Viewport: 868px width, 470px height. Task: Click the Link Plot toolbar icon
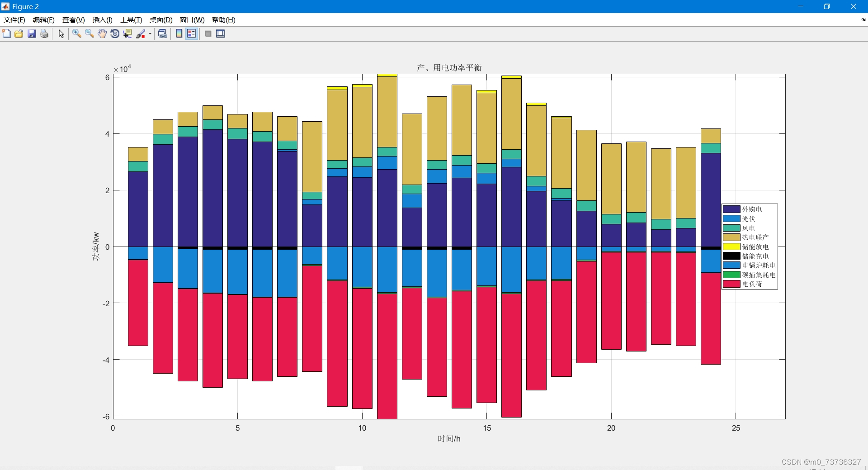[x=163, y=34]
